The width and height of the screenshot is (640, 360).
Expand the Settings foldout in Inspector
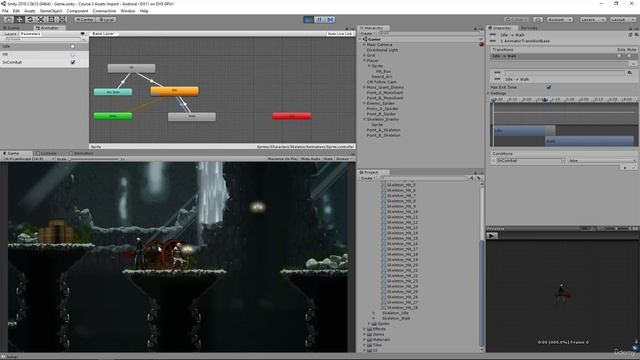pyautogui.click(x=499, y=93)
